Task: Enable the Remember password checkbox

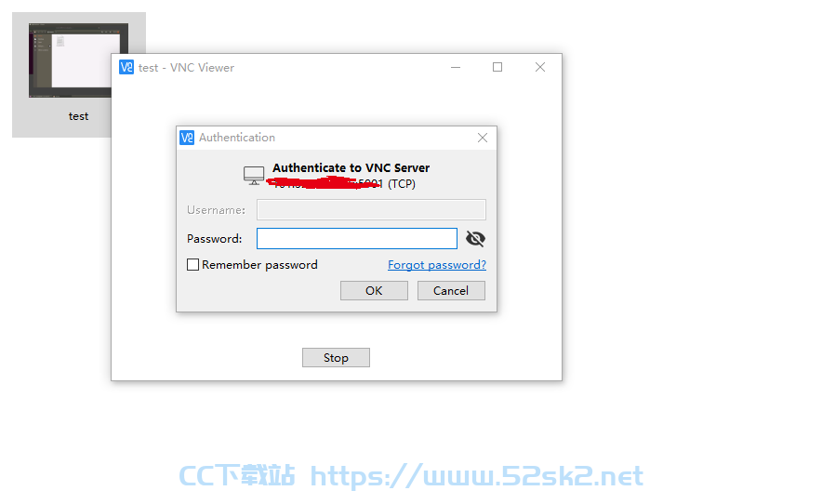Action: point(192,264)
